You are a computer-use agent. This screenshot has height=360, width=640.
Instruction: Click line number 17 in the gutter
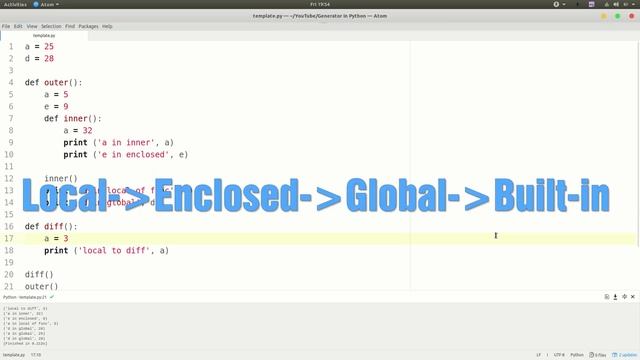(x=9, y=238)
